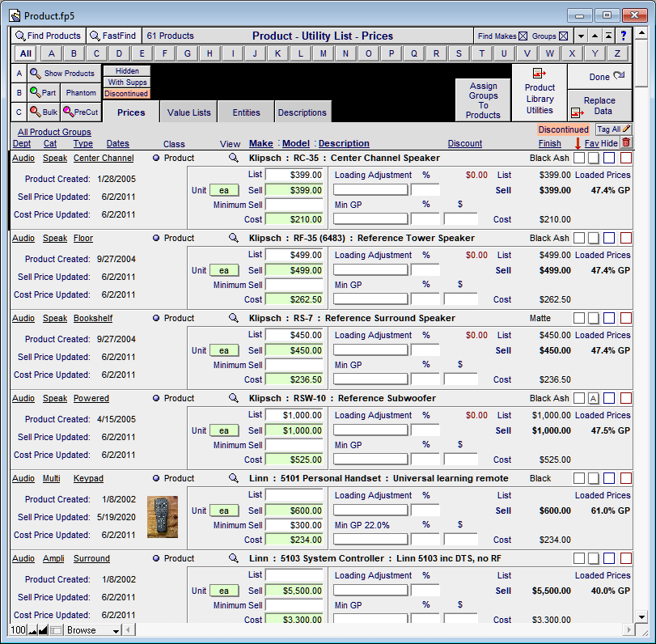656x644 pixels.
Task: Click vertical scrollbar down arrow
Action: point(641,616)
